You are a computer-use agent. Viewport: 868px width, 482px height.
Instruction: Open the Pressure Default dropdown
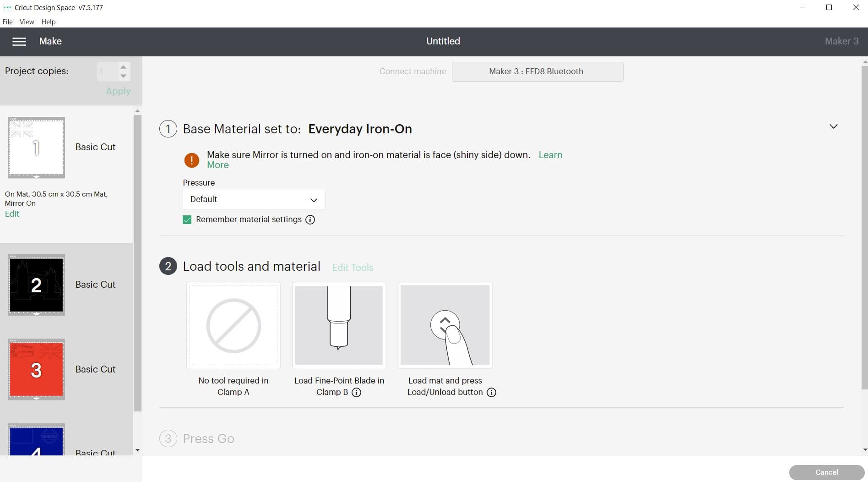[254, 199]
